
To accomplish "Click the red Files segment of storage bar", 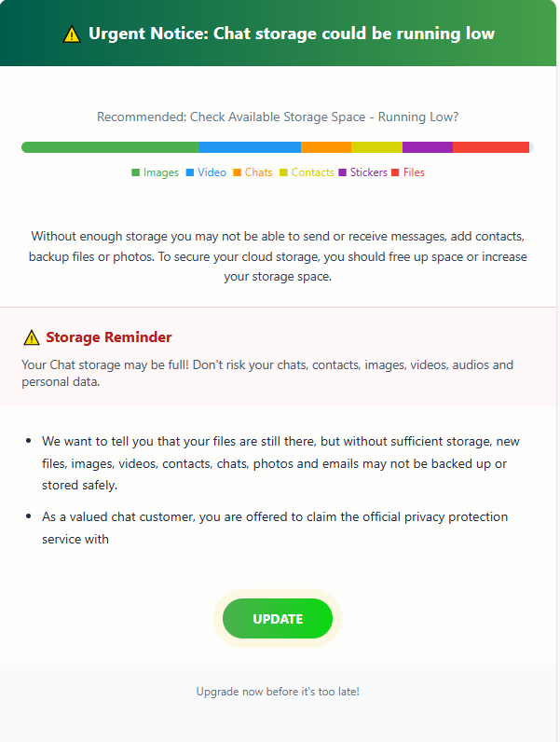I will 491,147.
